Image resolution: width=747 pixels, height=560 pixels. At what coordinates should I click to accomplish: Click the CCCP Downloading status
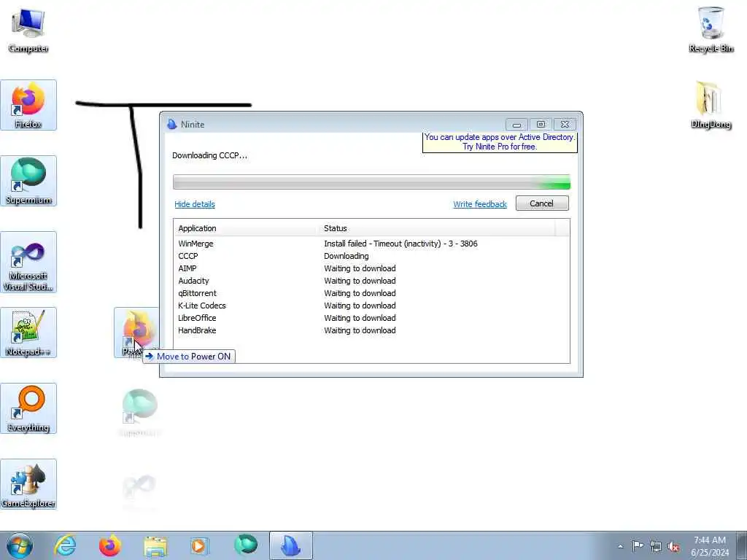tap(347, 256)
